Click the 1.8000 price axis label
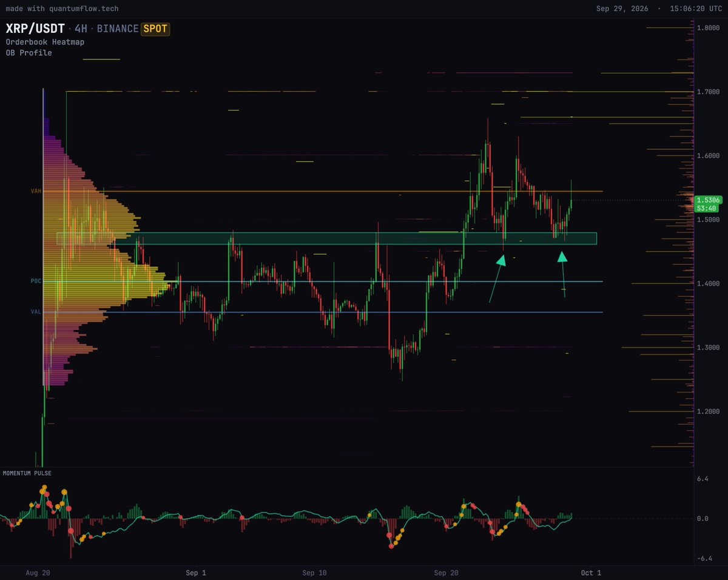This screenshot has height=580, width=728. tap(708, 28)
